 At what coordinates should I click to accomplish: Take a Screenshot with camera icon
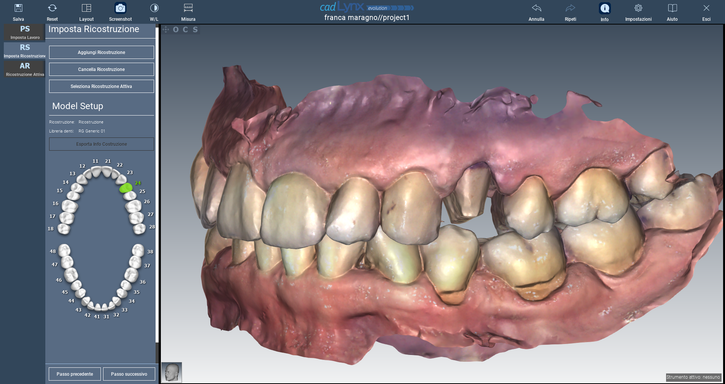pos(120,8)
